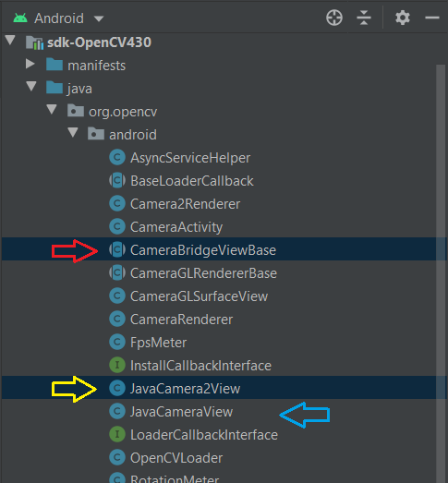Open project view settings gear
This screenshot has height=483, width=448.
click(403, 18)
